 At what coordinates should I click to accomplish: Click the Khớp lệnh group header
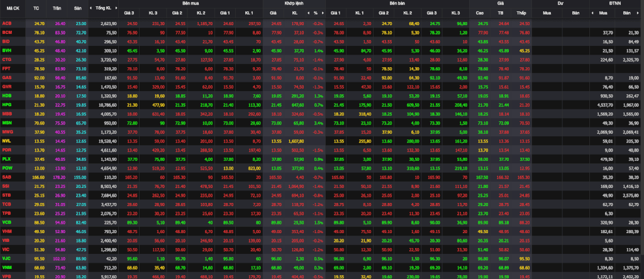[294, 3]
